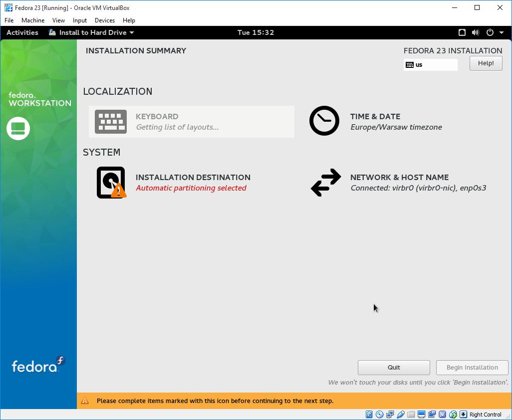Click VirtualBox mouse integration status icon
Screen dimensions: 512x420
click(x=453, y=415)
